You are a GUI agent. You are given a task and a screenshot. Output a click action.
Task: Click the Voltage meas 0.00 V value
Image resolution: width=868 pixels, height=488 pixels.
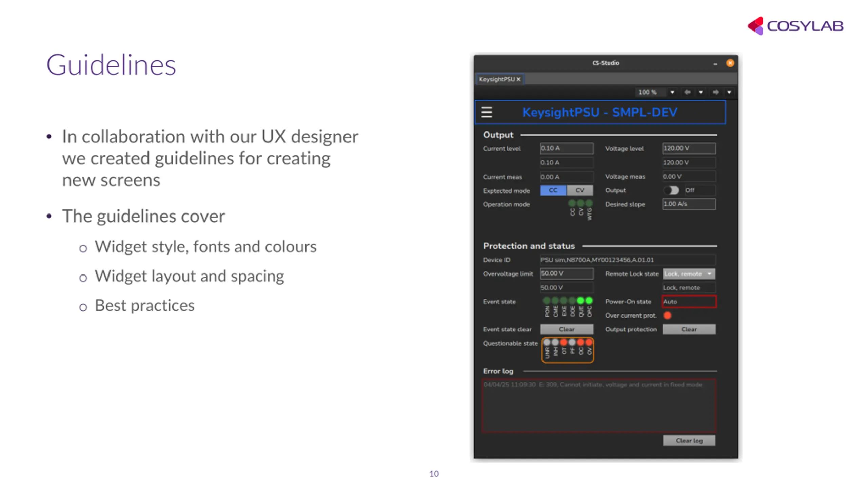(x=689, y=177)
